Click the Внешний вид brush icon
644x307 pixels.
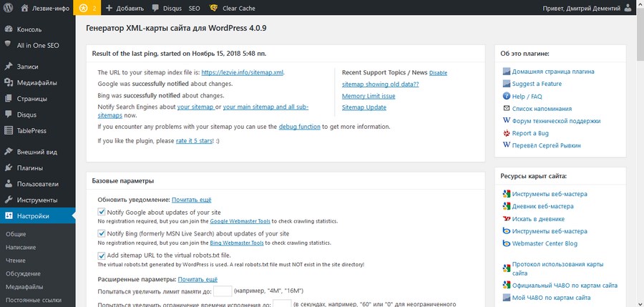(8, 152)
